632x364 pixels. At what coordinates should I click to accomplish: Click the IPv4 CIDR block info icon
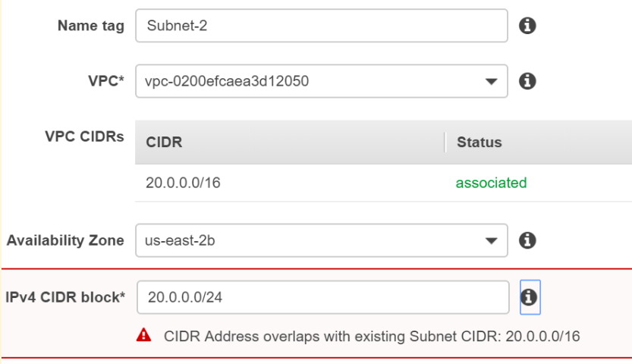(x=530, y=297)
